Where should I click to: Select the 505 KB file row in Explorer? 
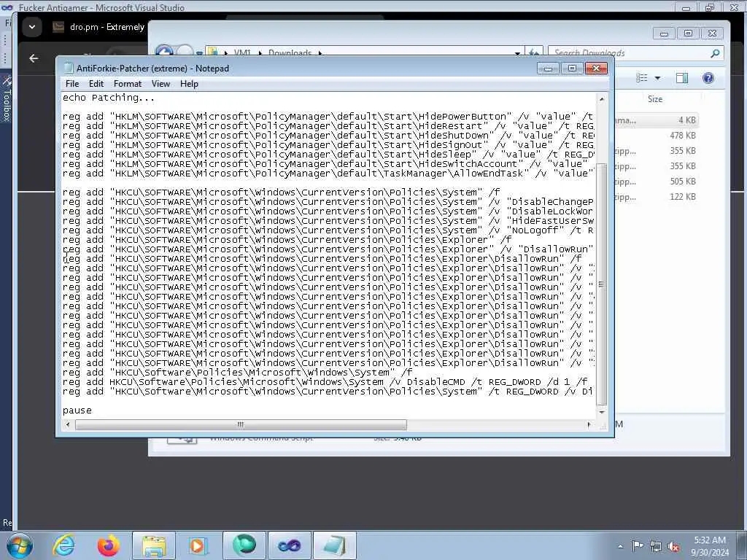click(x=656, y=181)
